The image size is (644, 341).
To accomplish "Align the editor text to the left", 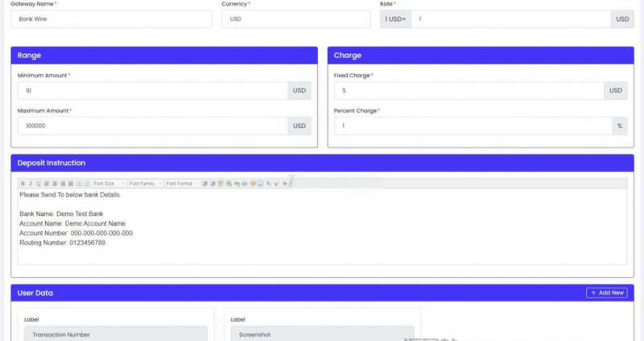I will click(46, 184).
